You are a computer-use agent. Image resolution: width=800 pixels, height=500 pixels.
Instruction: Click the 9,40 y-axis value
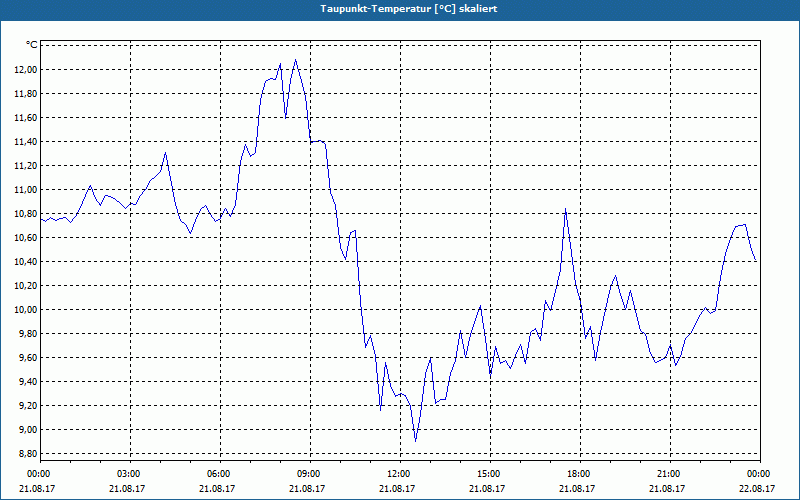[x=28, y=382]
